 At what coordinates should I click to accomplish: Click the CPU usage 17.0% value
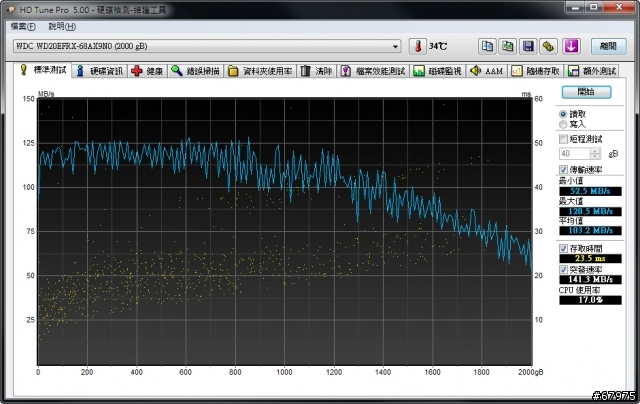tap(590, 300)
